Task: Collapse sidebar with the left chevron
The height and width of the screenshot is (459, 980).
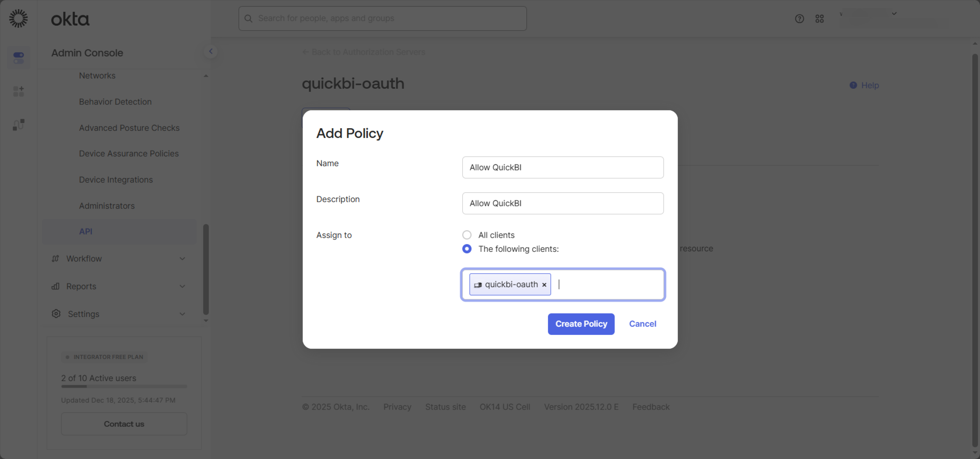Action: (x=211, y=51)
